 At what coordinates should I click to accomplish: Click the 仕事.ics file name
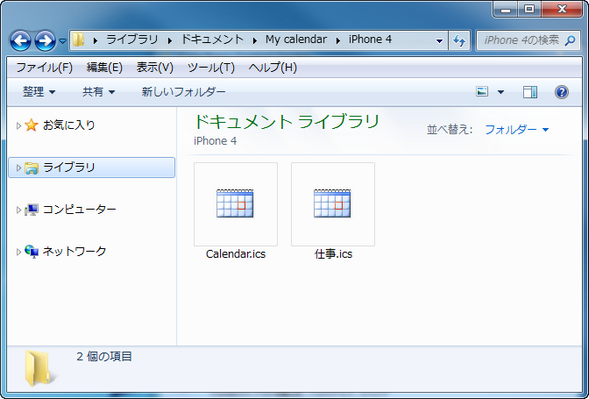pyautogui.click(x=333, y=254)
